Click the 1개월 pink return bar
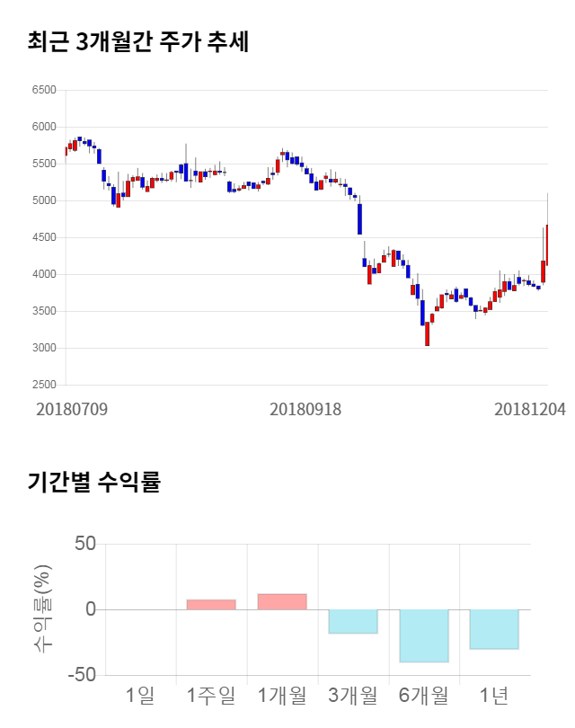The width and height of the screenshot is (575, 728). (282, 601)
